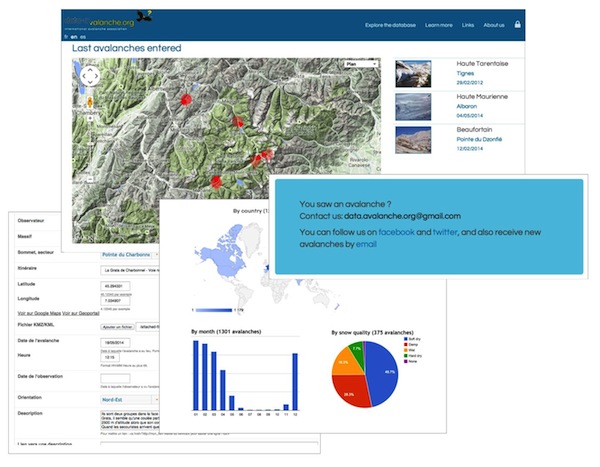The height and width of the screenshot is (467, 600).
Task: Go to the Links page
Action: pyautogui.click(x=468, y=25)
